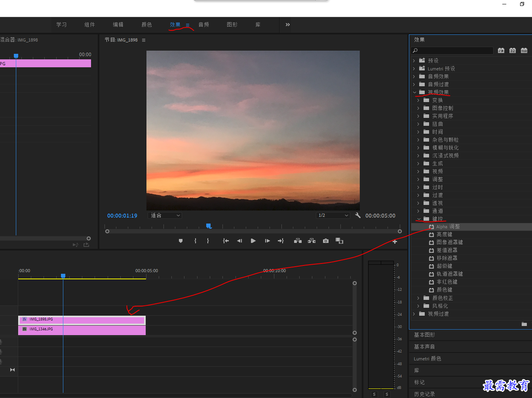Open the 标记 panel

(419, 382)
